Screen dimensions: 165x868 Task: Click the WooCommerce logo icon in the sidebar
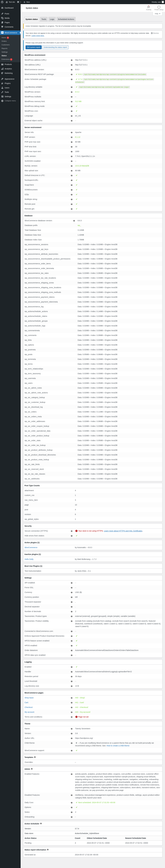click(x=2, y=33)
